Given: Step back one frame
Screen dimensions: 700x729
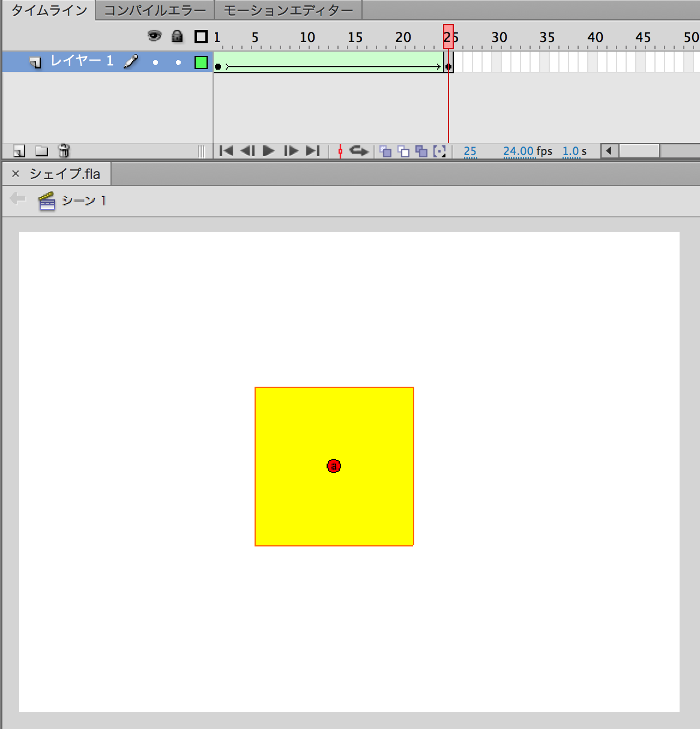Looking at the screenshot, I should (247, 151).
